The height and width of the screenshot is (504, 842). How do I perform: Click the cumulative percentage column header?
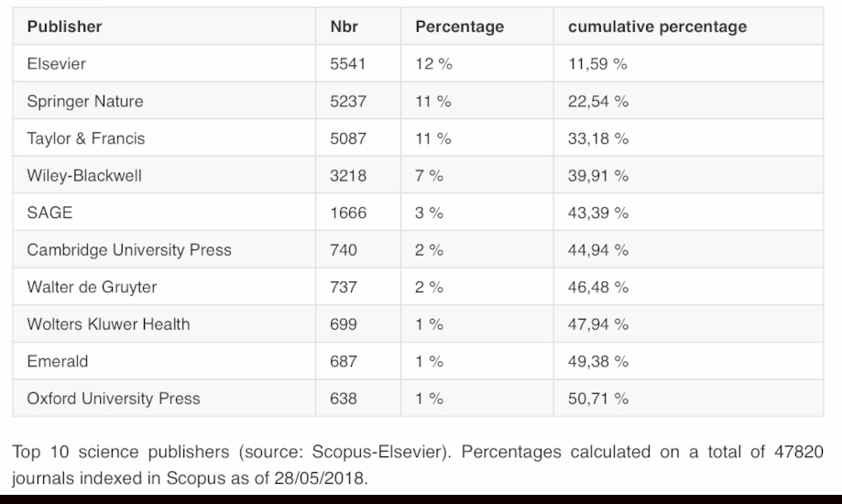[657, 27]
